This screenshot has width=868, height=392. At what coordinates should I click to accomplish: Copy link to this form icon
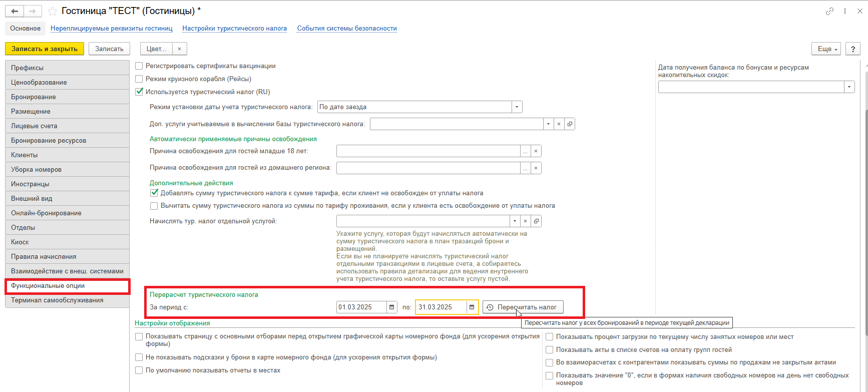click(x=829, y=11)
